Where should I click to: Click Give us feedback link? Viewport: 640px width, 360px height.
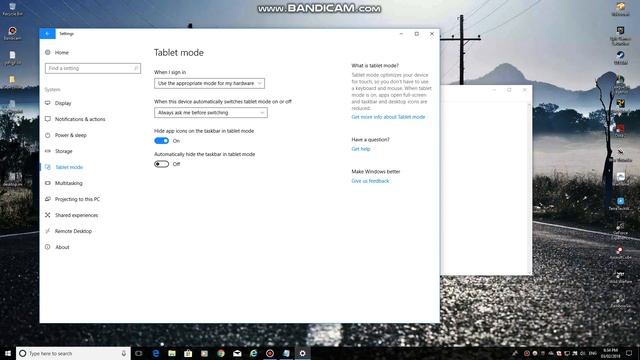pyautogui.click(x=370, y=181)
